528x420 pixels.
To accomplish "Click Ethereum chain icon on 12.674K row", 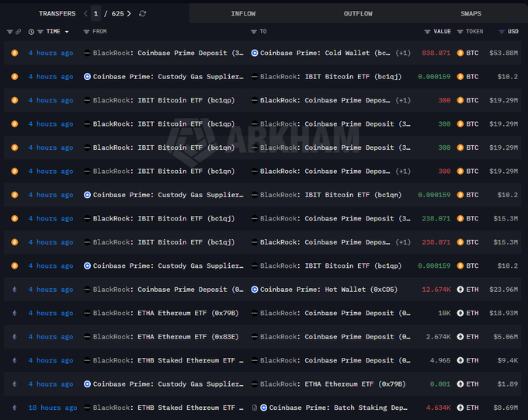I will tap(15, 290).
